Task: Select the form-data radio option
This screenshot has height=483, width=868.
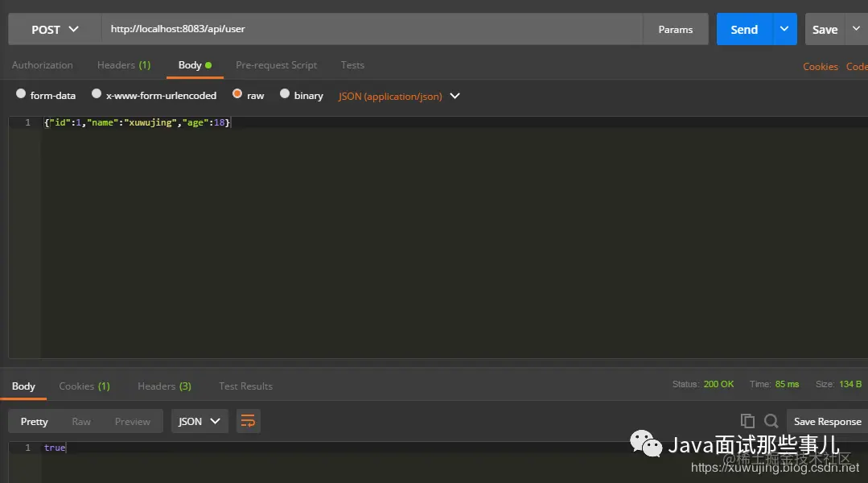Action: [x=21, y=93]
